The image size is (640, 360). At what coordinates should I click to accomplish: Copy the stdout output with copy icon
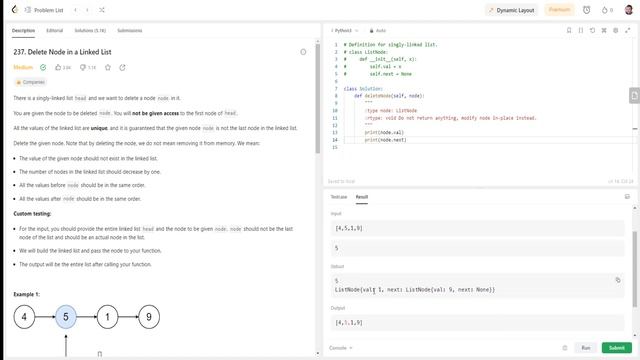coord(618,280)
